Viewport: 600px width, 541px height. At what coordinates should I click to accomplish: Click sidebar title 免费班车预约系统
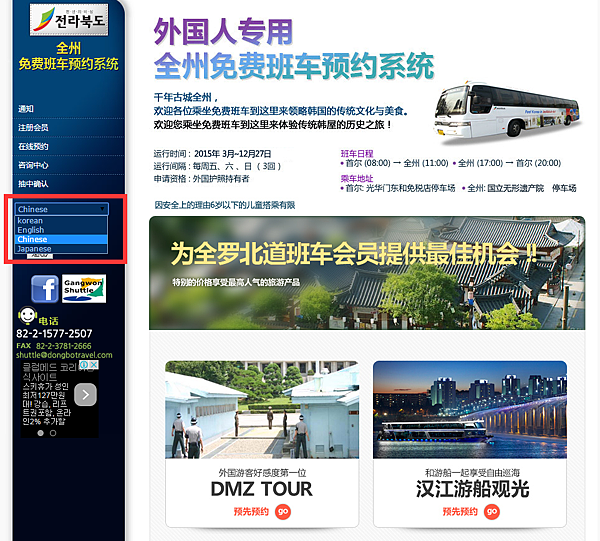69,64
